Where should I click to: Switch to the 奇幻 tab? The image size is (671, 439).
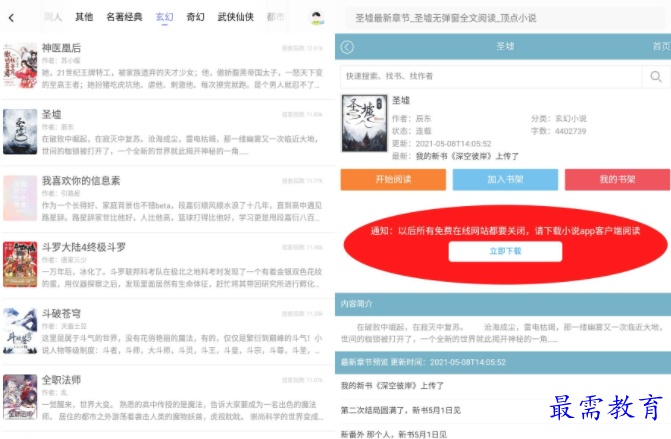195,17
